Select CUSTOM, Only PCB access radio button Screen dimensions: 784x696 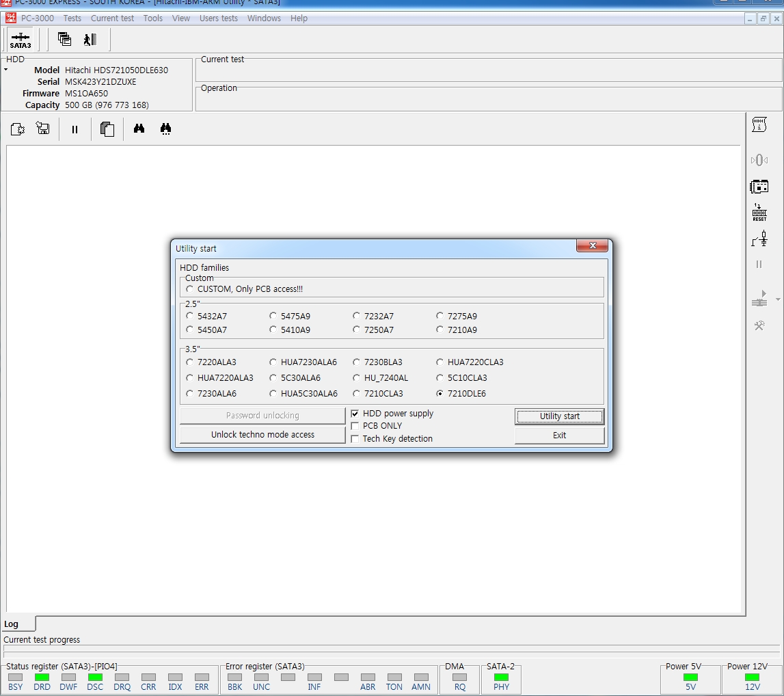(189, 289)
